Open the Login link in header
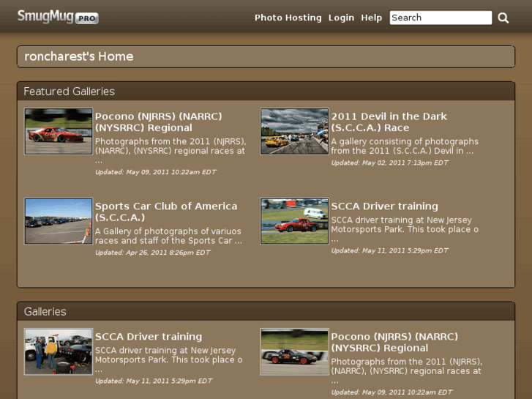The width and height of the screenshot is (532, 399). [341, 18]
